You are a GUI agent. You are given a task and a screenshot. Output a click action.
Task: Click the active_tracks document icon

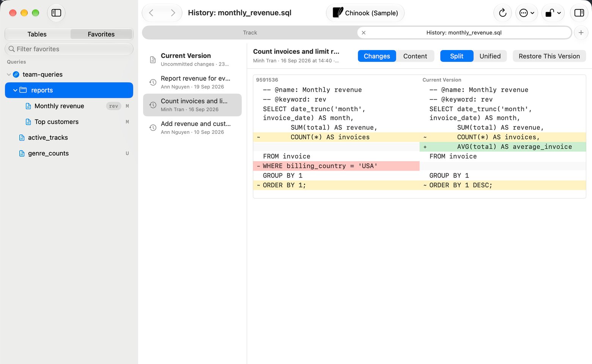[x=22, y=138]
